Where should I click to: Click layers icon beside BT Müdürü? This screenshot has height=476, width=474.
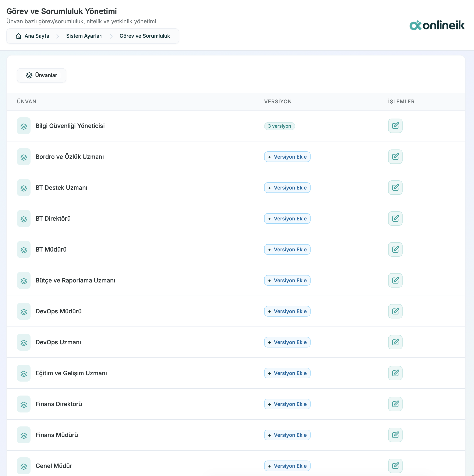pyautogui.click(x=24, y=250)
